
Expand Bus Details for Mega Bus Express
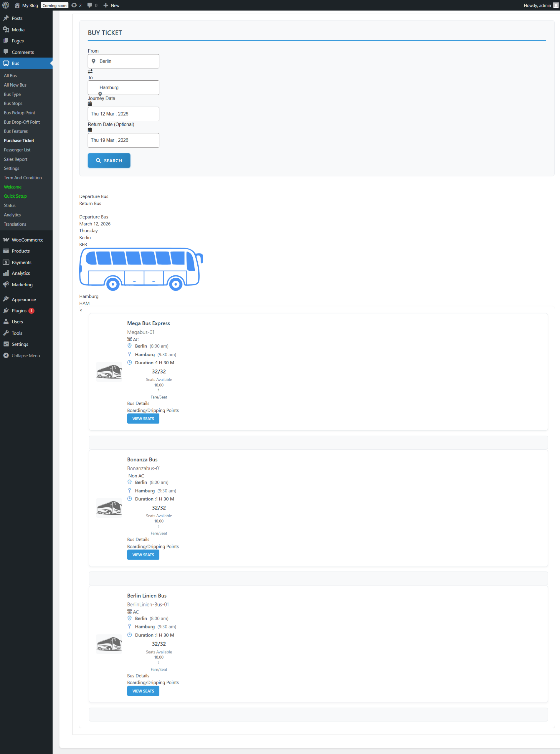[x=138, y=403]
